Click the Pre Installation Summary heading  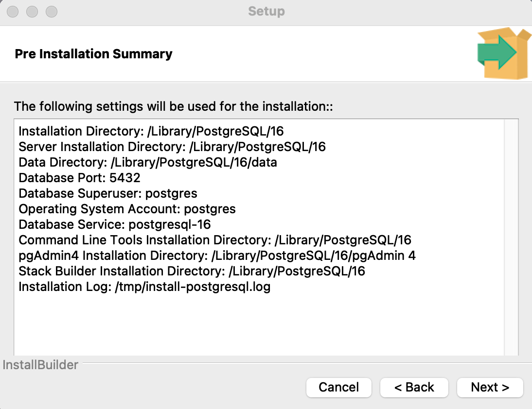click(x=93, y=54)
